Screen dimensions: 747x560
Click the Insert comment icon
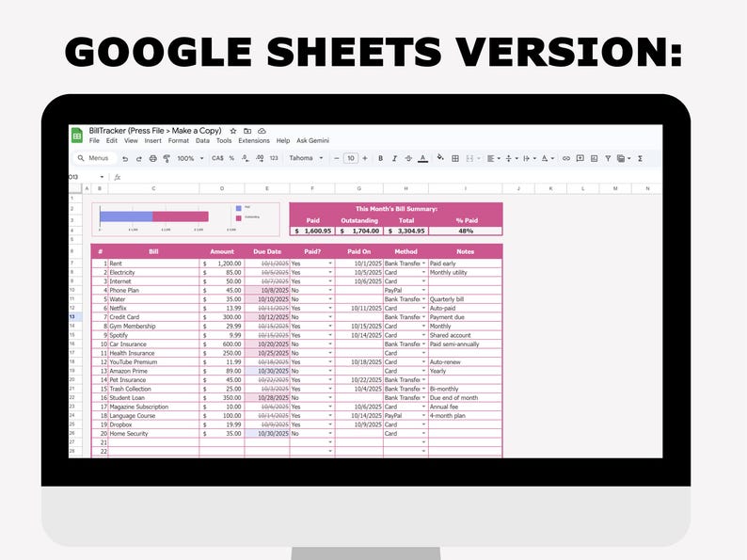(580, 158)
